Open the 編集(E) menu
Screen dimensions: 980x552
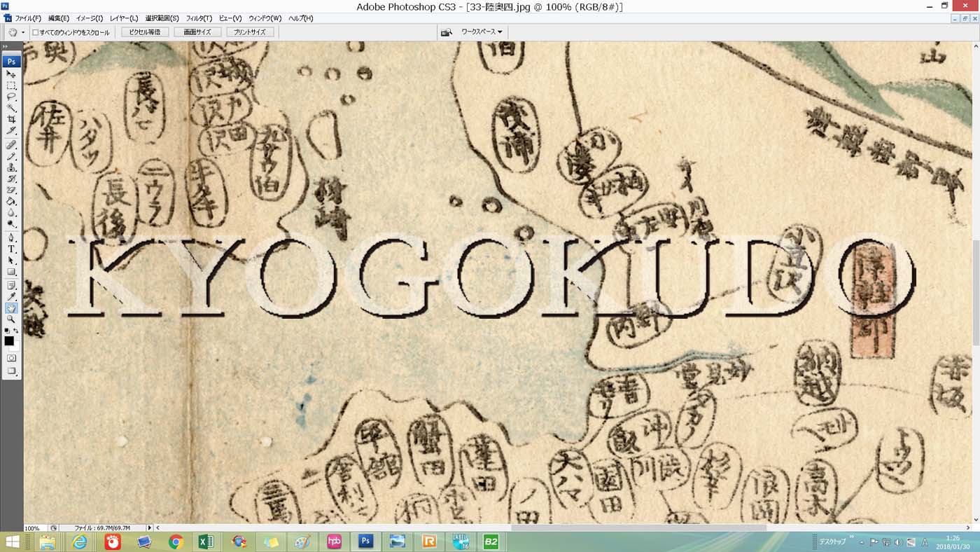(59, 18)
